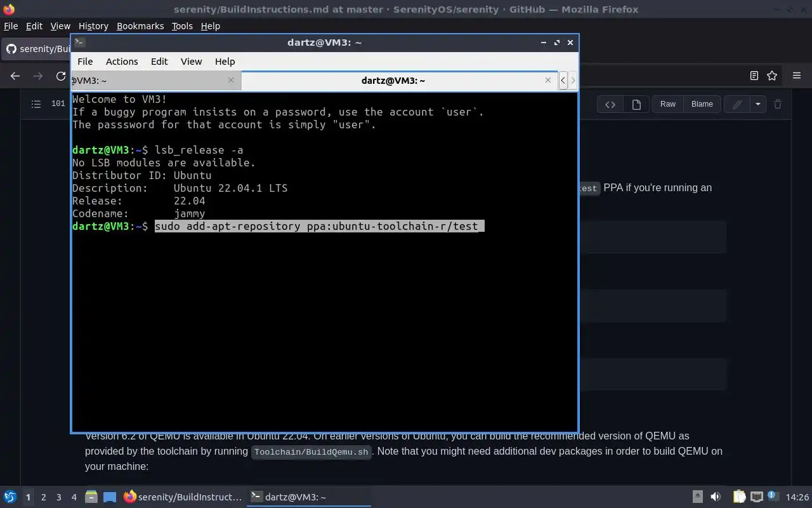812x508 pixels.
Task: Open the volume control tray icon
Action: point(716,497)
